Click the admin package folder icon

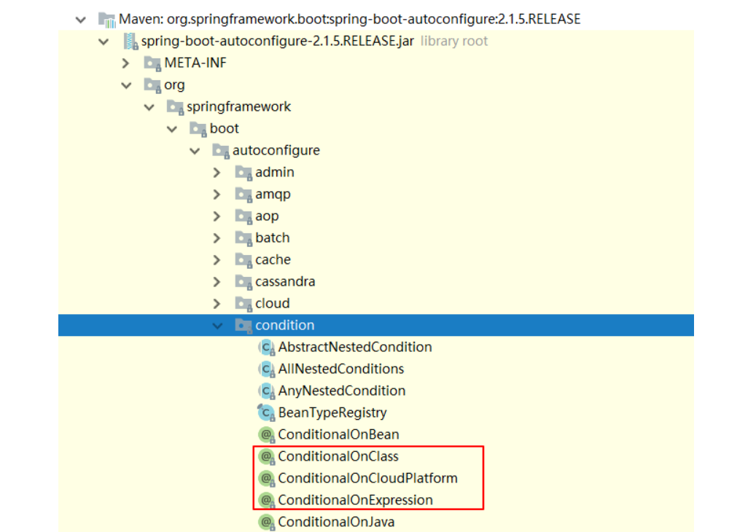click(x=243, y=173)
